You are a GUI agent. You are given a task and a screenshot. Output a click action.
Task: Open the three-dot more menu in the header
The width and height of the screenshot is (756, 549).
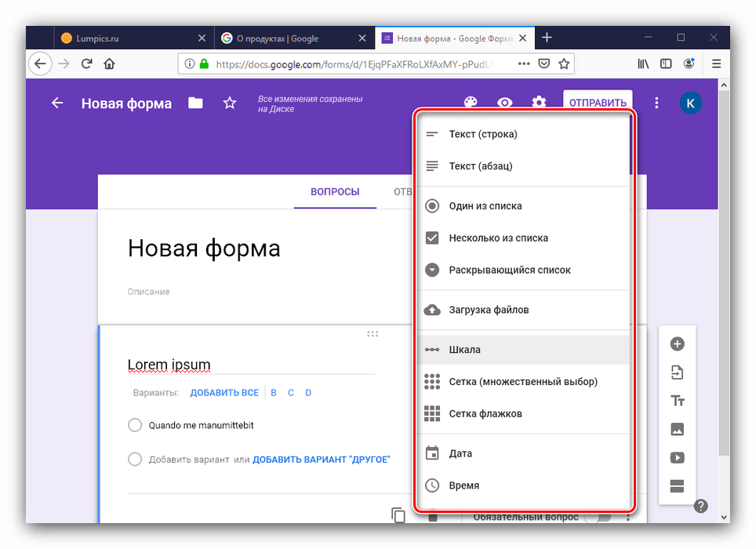click(656, 103)
